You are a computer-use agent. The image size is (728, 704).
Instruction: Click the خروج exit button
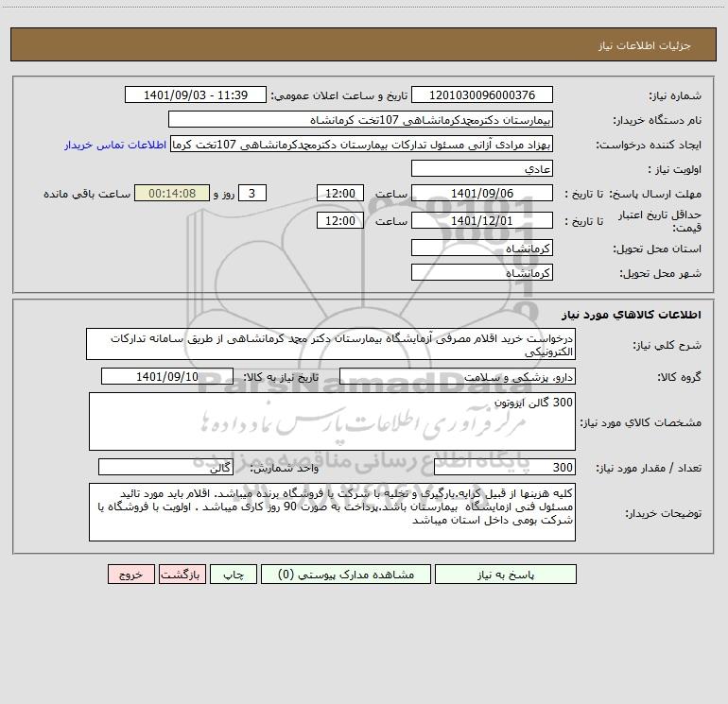(130, 574)
